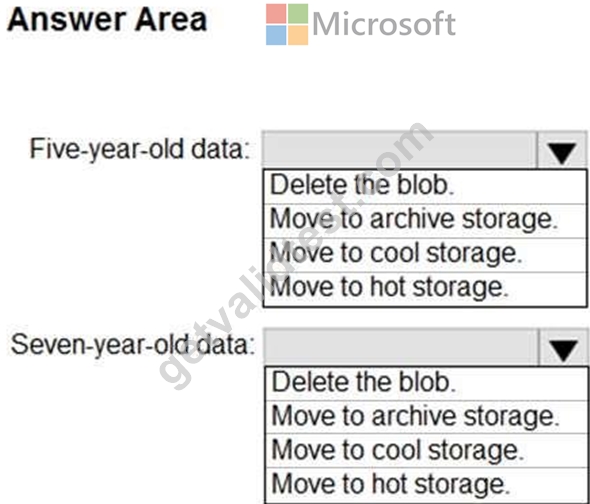Select 'Move to hot storage' for seven-year-old data

coord(426,484)
